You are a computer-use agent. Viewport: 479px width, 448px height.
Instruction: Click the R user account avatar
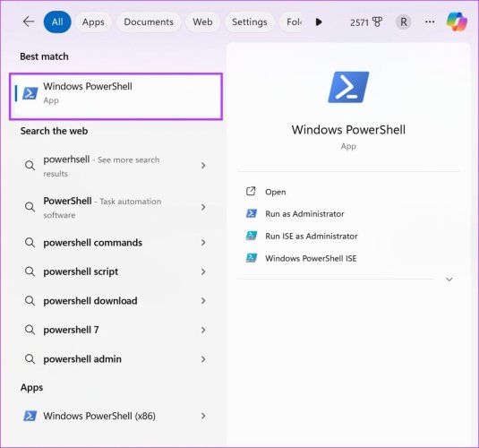click(x=403, y=22)
